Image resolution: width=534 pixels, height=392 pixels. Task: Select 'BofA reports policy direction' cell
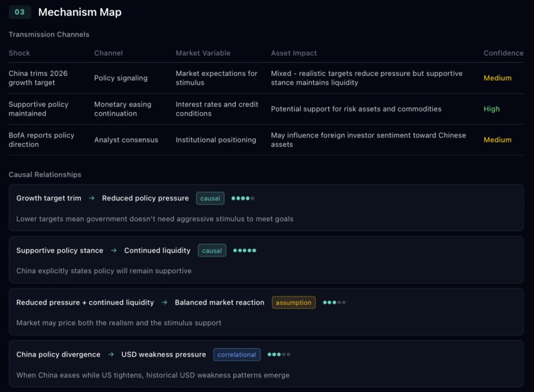[x=42, y=140]
